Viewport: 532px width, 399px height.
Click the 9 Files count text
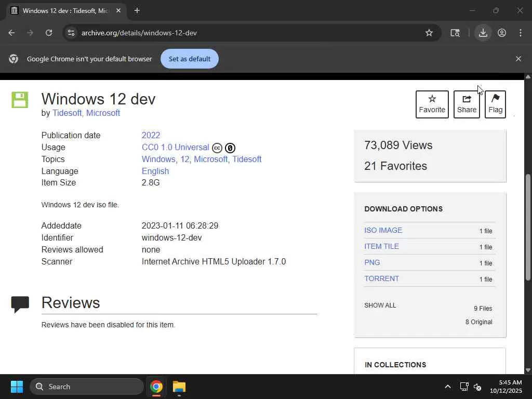483,309
